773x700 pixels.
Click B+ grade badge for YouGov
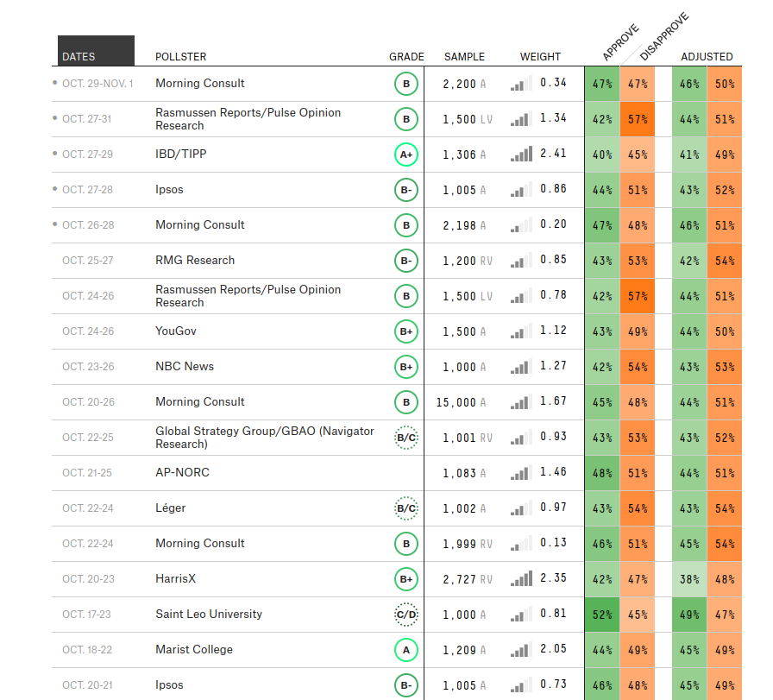pos(406,331)
